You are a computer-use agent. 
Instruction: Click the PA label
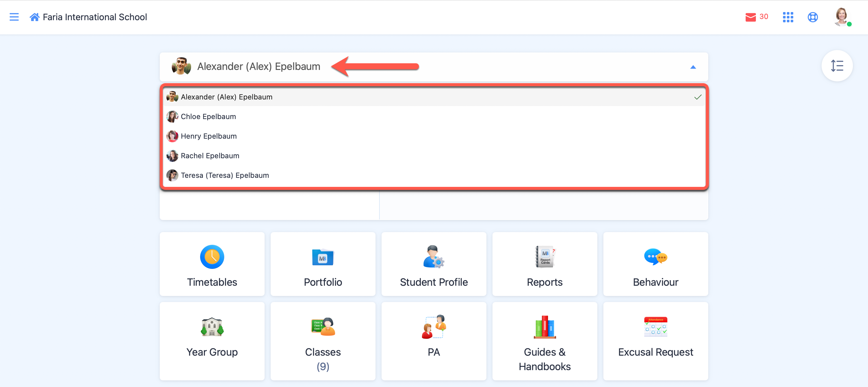(x=434, y=352)
